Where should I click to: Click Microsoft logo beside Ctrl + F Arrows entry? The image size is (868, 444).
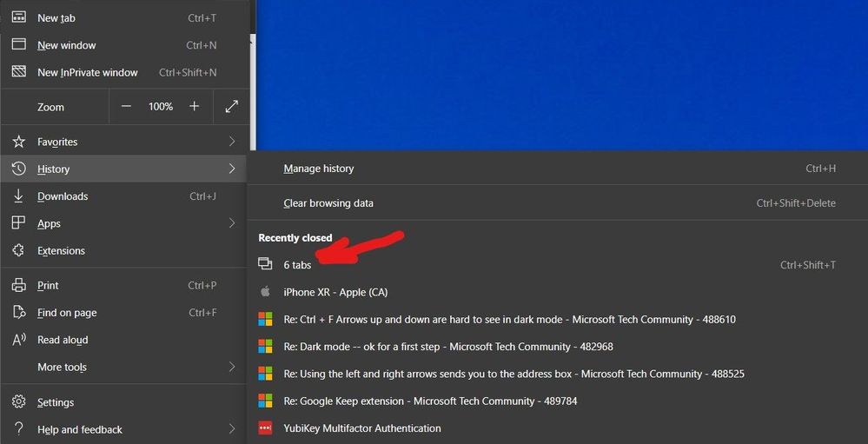click(x=265, y=320)
